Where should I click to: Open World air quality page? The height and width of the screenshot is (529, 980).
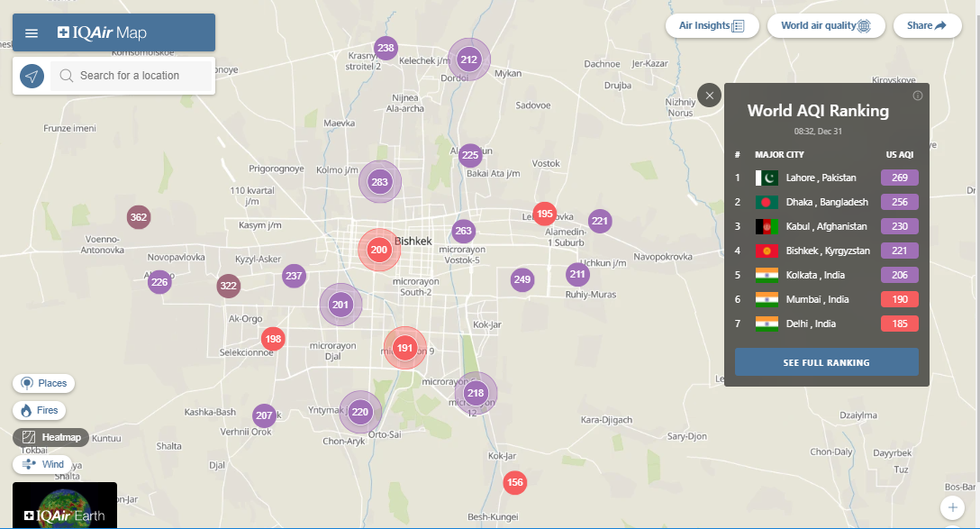click(x=826, y=26)
